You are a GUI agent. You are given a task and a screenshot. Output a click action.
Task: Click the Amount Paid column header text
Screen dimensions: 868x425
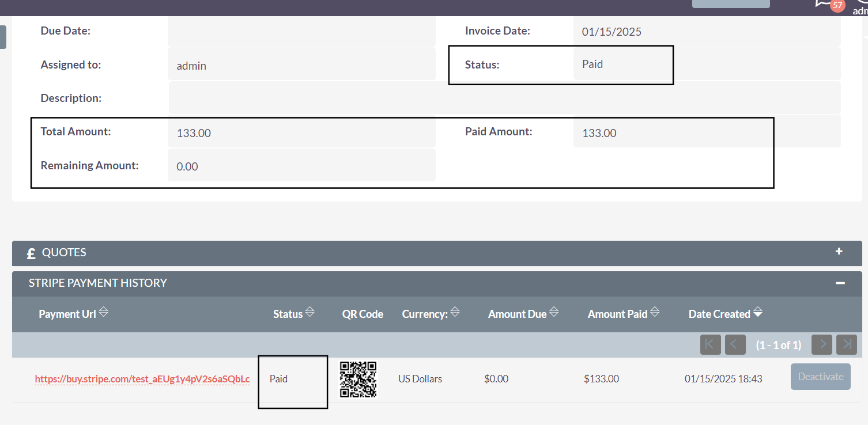[x=617, y=314]
